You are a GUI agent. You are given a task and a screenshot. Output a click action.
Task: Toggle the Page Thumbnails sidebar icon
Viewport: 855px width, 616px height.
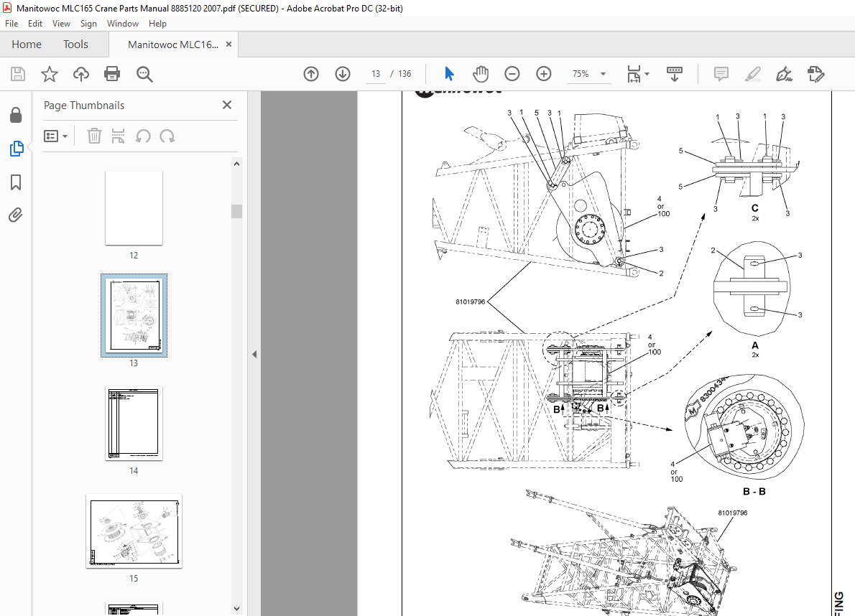click(17, 149)
